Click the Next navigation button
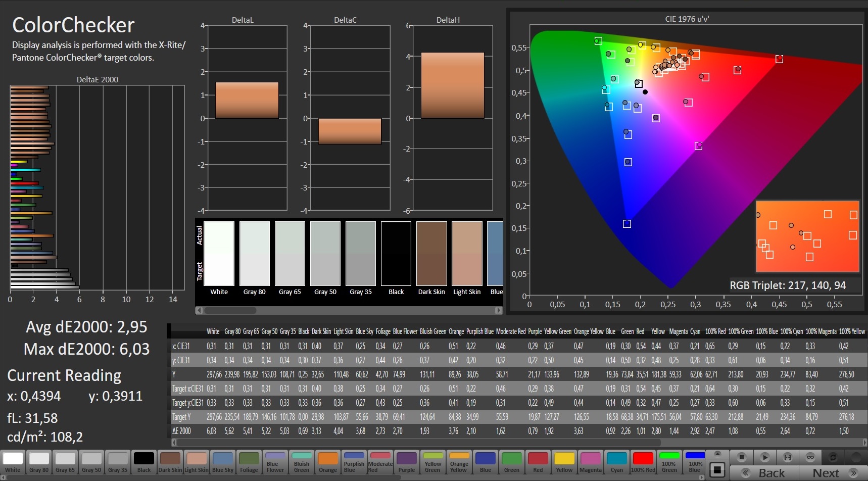 tap(832, 473)
